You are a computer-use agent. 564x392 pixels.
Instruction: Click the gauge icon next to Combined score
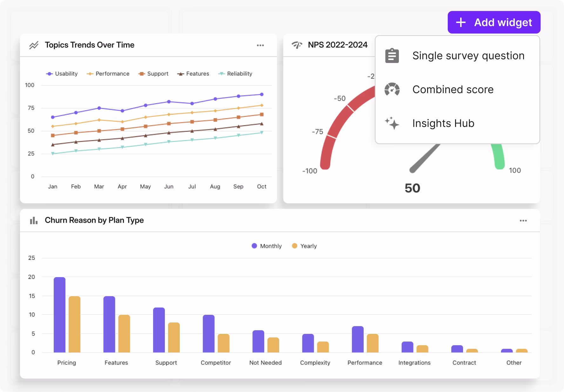[x=392, y=90]
